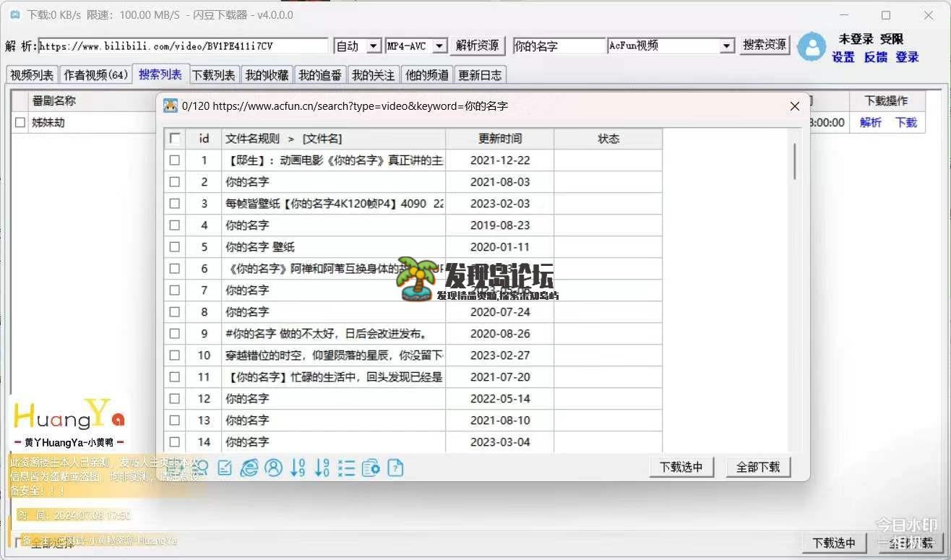Click the 文件名规则 > [文件名] column header
The width and height of the screenshot is (951, 560).
(334, 139)
